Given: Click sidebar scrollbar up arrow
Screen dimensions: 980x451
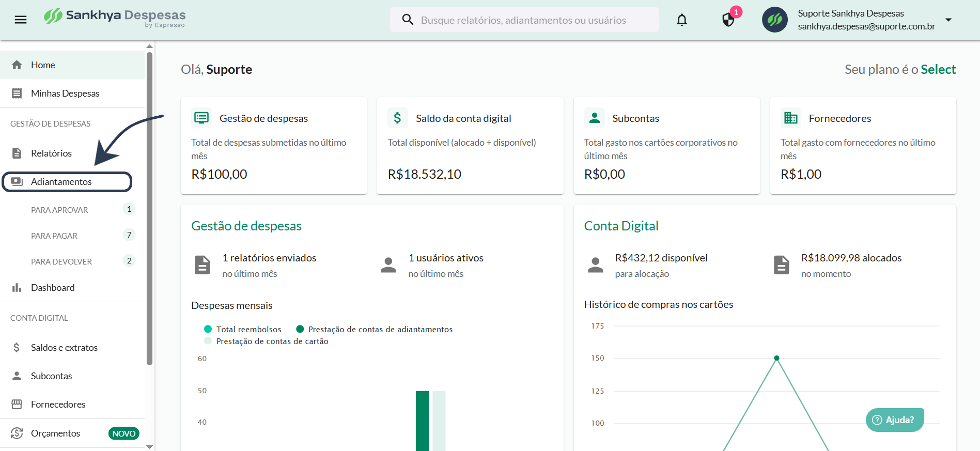Looking at the screenshot, I should [x=149, y=46].
